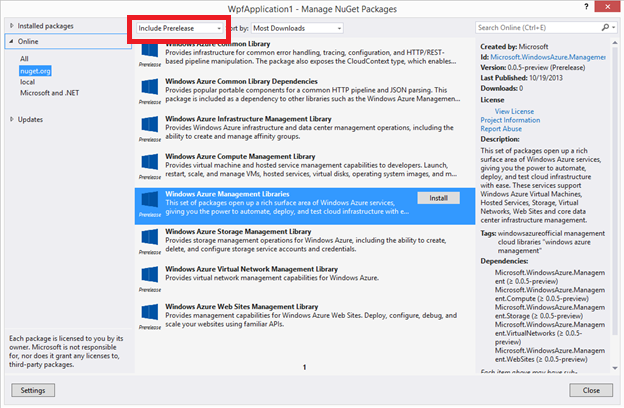Select Windows Azure Infrastructure Management Library title
This screenshot has width=624, height=408.
[x=248, y=119]
